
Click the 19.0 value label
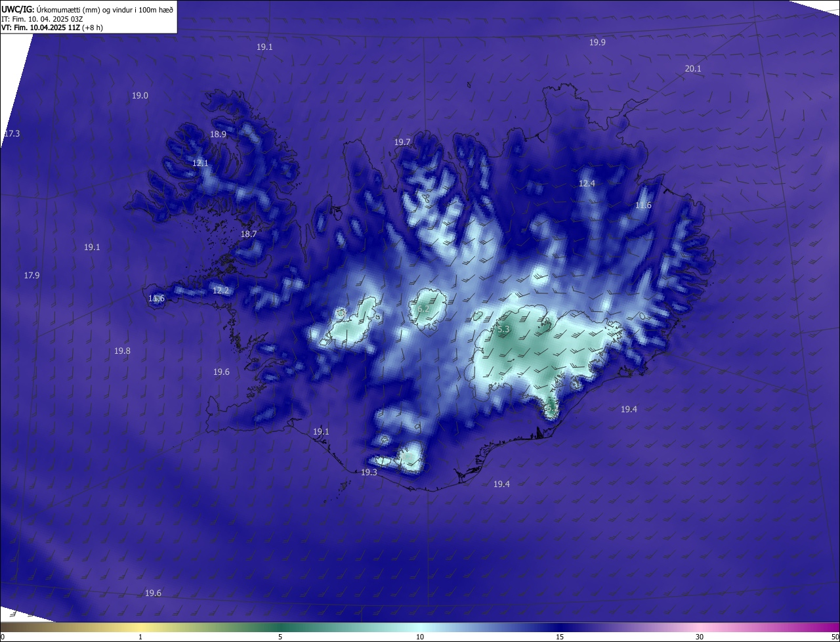pos(140,95)
